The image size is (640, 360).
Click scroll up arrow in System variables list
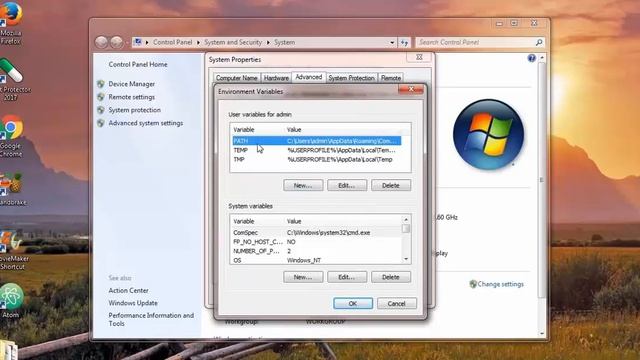(406, 220)
